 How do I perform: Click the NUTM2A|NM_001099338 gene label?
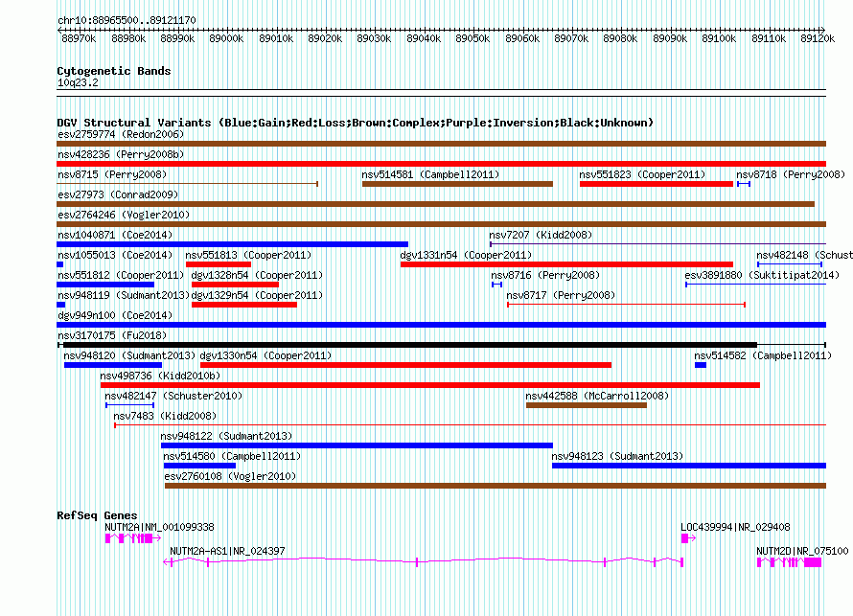pyautogui.click(x=159, y=527)
